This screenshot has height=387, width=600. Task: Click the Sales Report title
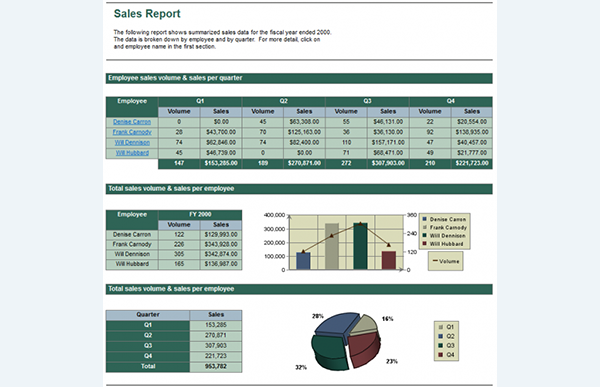point(147,13)
